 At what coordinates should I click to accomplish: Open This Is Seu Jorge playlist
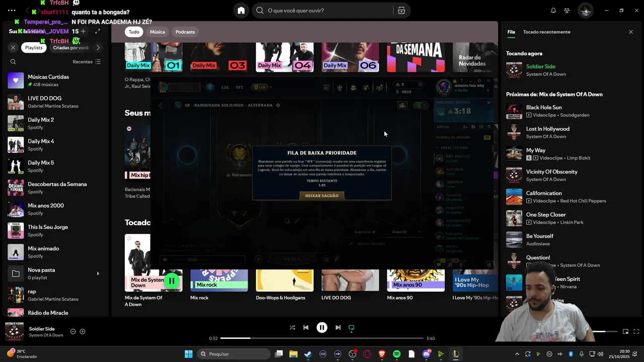click(x=54, y=231)
